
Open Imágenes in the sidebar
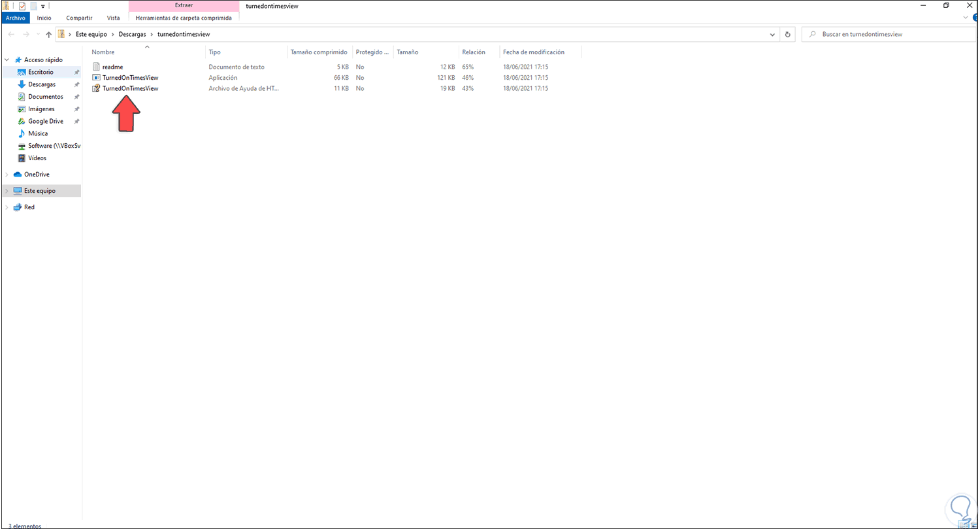(x=41, y=109)
